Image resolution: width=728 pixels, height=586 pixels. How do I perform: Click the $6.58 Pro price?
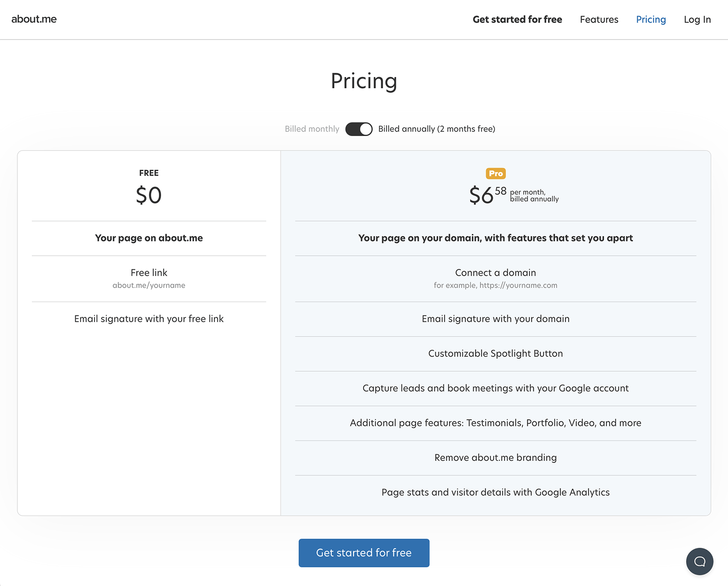point(488,195)
